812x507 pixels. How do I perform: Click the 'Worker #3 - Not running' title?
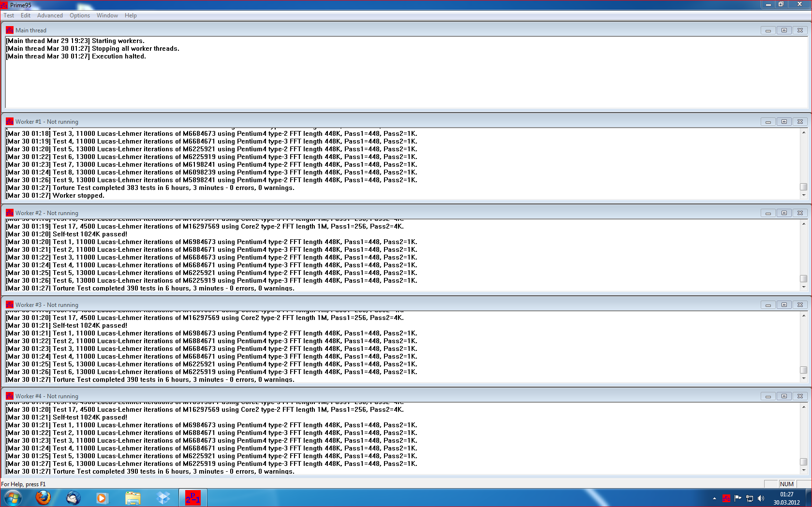click(x=47, y=305)
